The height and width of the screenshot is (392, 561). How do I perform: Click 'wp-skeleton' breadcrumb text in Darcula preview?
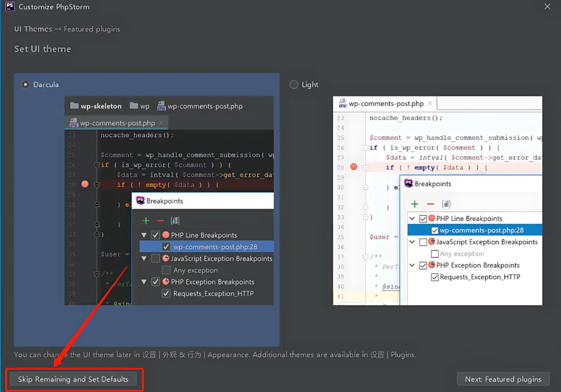(101, 106)
